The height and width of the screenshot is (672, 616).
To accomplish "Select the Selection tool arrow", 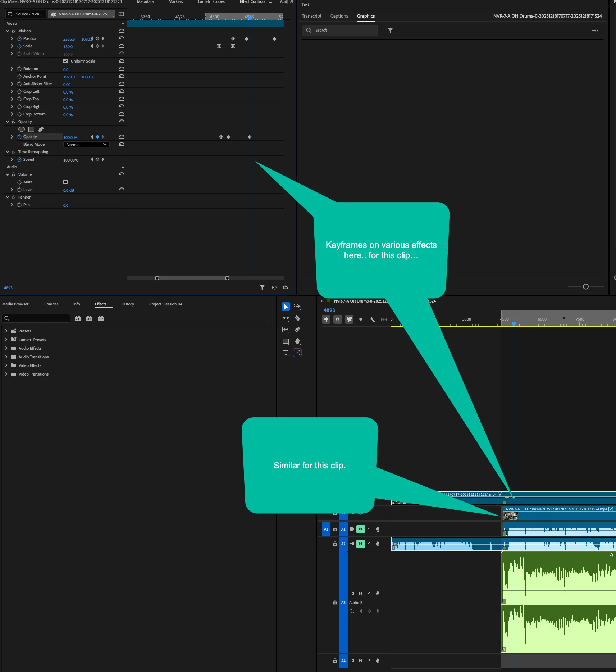I will tap(286, 307).
